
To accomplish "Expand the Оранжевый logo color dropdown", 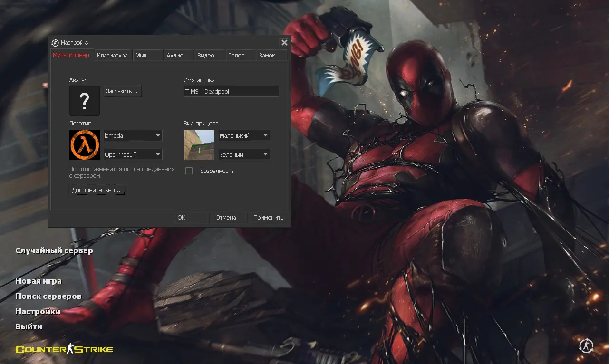I will click(x=133, y=155).
